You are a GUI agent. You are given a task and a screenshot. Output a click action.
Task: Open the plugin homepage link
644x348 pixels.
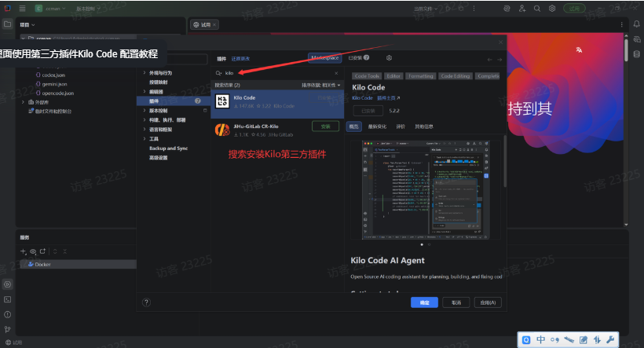pyautogui.click(x=388, y=98)
